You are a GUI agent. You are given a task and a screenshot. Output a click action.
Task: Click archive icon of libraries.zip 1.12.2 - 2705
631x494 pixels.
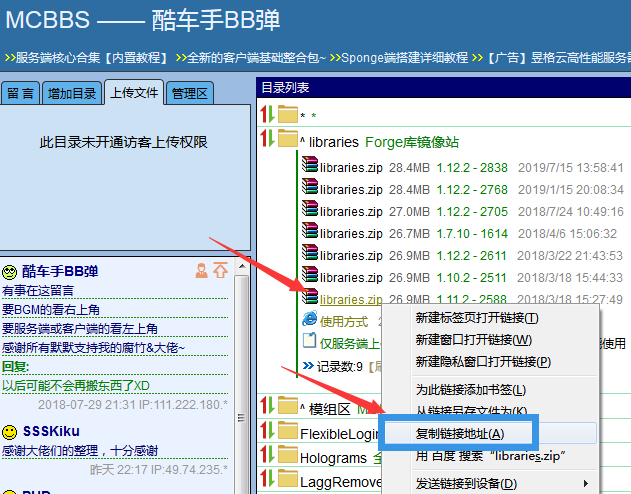(x=310, y=209)
